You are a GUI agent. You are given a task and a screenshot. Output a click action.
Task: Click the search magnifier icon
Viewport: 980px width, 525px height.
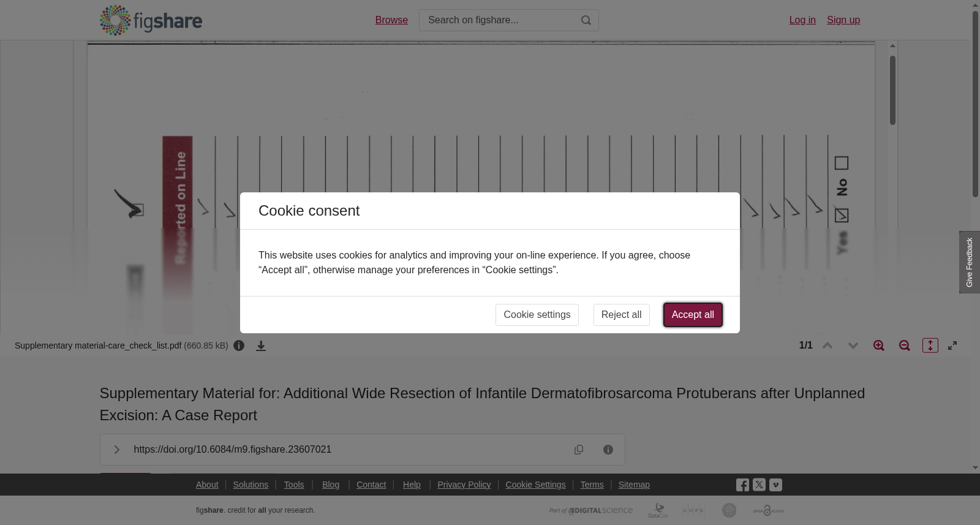pyautogui.click(x=586, y=20)
